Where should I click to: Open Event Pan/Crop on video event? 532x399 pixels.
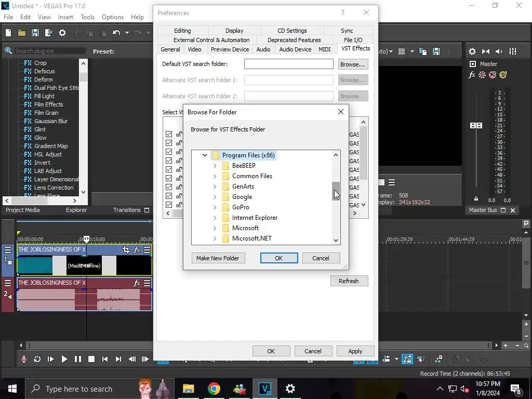(x=126, y=250)
